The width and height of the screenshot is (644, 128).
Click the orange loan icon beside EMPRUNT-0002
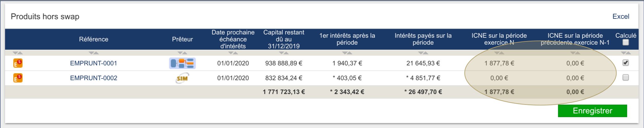(18, 78)
